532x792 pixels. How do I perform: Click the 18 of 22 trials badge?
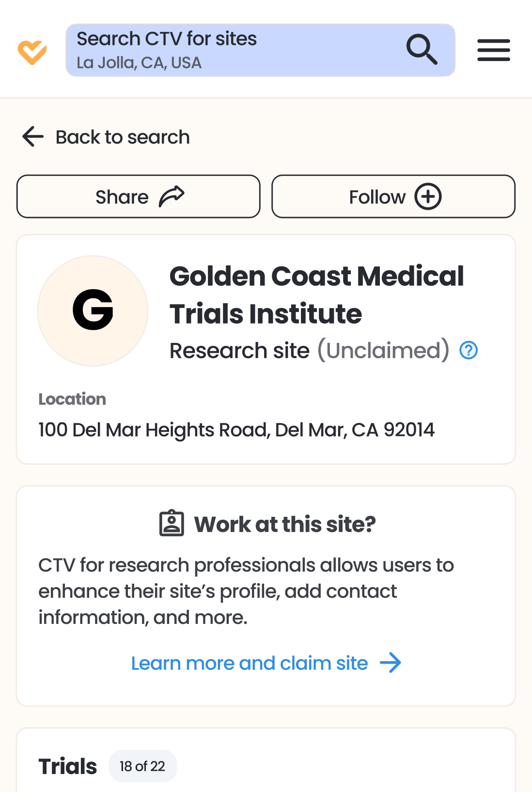pos(142,766)
